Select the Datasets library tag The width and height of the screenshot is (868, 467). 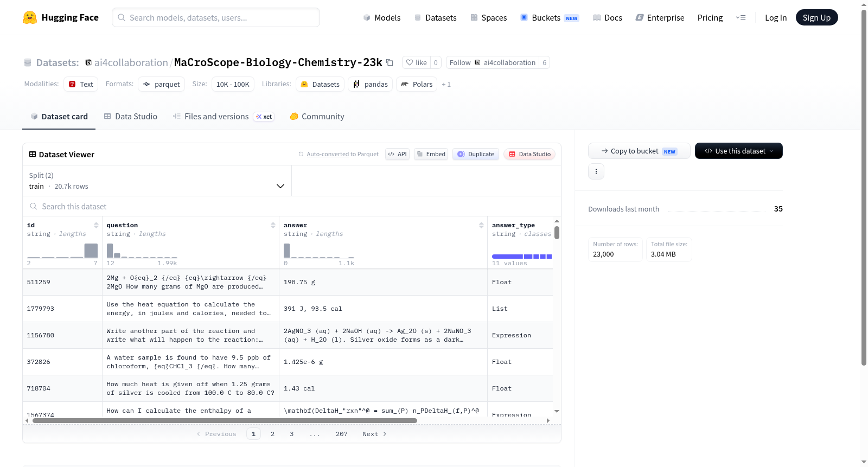[x=320, y=84]
